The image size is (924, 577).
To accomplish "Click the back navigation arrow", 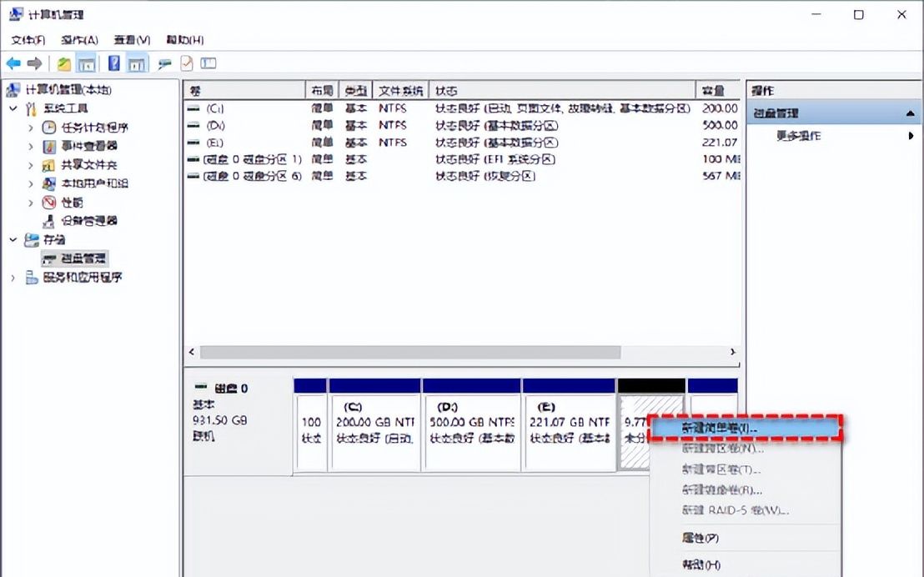I will (13, 63).
